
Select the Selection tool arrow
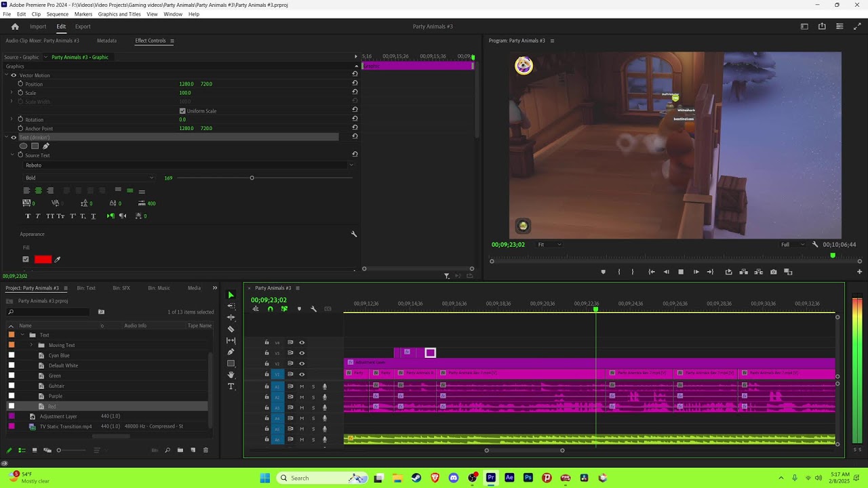point(231,295)
